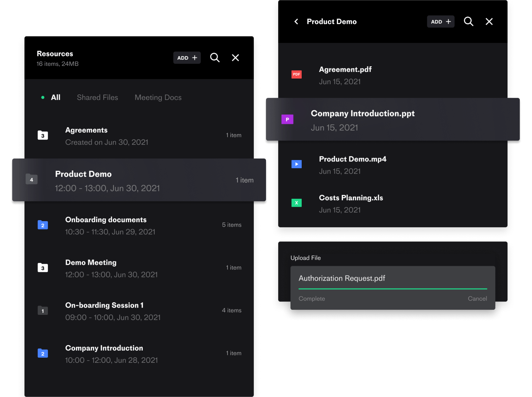Click Product Demo panel title
This screenshot has width=532, height=397.
(x=332, y=22)
